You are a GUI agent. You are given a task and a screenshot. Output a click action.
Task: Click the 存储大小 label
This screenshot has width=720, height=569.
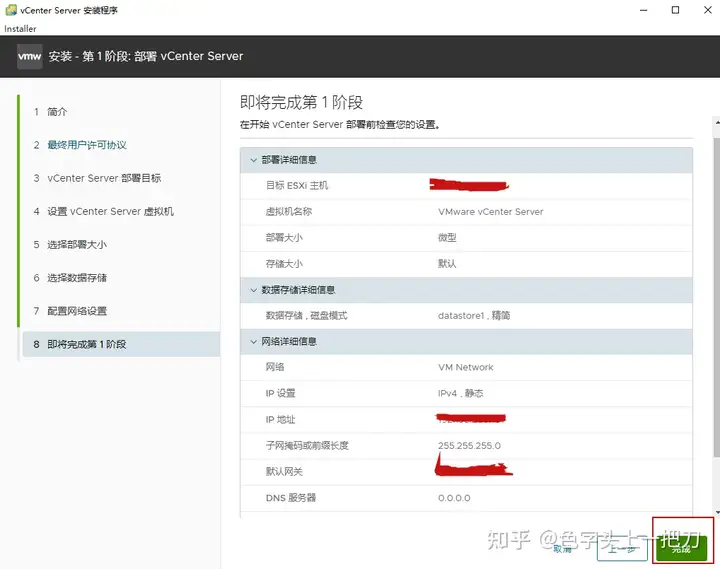coord(284,264)
